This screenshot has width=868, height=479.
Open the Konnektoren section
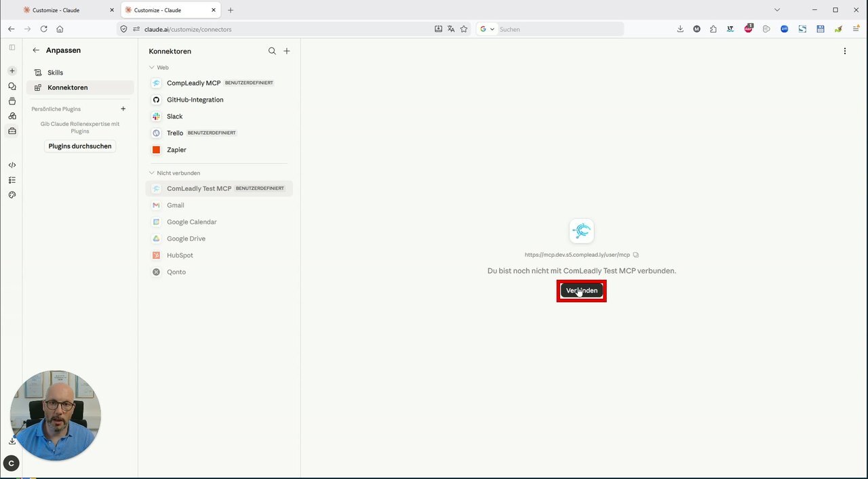pos(80,87)
